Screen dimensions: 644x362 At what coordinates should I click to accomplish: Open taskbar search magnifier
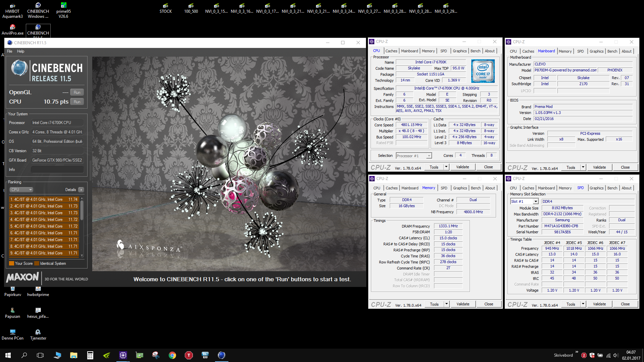(x=24, y=355)
